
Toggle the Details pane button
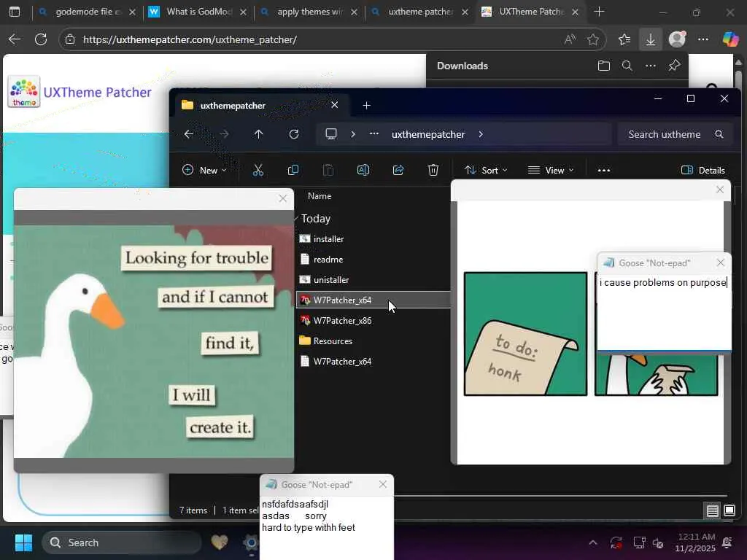(703, 170)
